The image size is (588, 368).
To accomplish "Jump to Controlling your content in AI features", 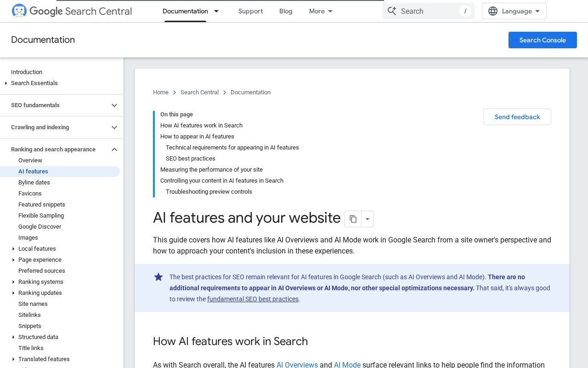I will [222, 181].
